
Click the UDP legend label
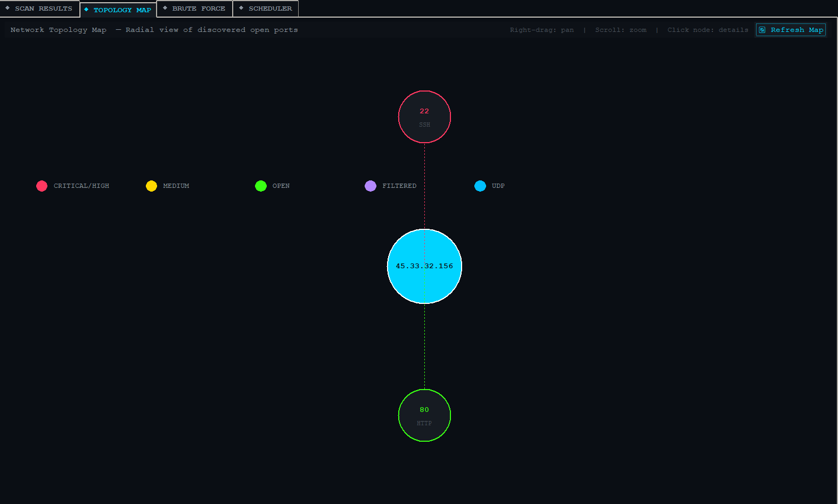(498, 186)
